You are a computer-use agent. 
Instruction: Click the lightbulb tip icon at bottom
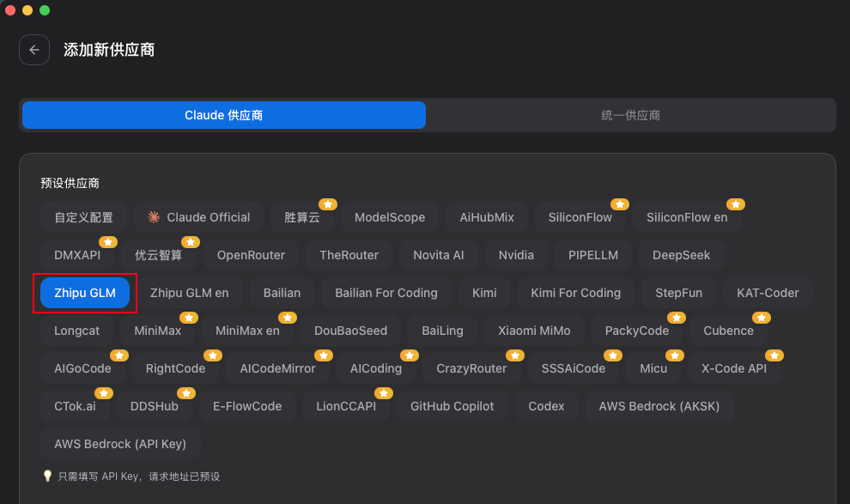[x=47, y=476]
